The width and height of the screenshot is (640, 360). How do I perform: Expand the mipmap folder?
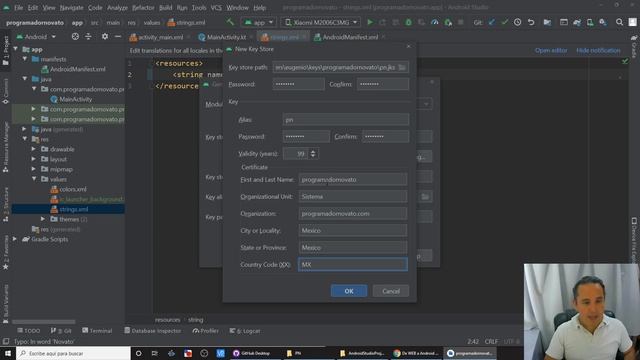pos(34,169)
